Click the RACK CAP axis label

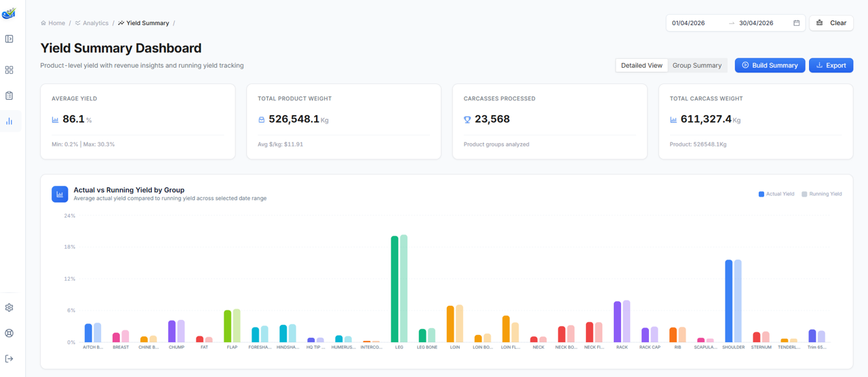[650, 347]
